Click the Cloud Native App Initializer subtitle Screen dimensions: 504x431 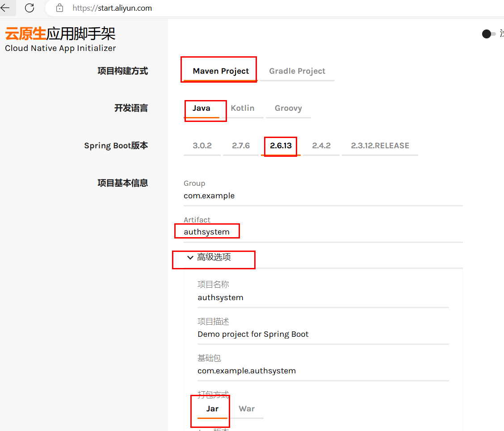click(x=60, y=48)
